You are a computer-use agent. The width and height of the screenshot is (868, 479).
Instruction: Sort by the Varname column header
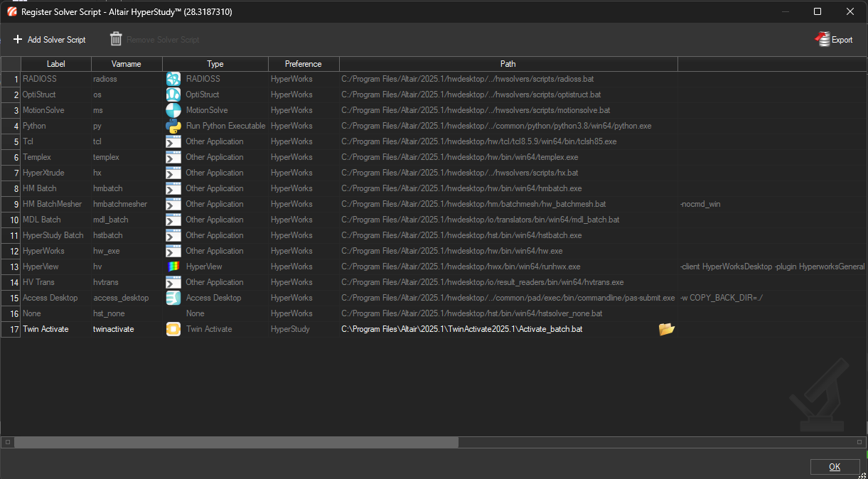[x=127, y=64]
